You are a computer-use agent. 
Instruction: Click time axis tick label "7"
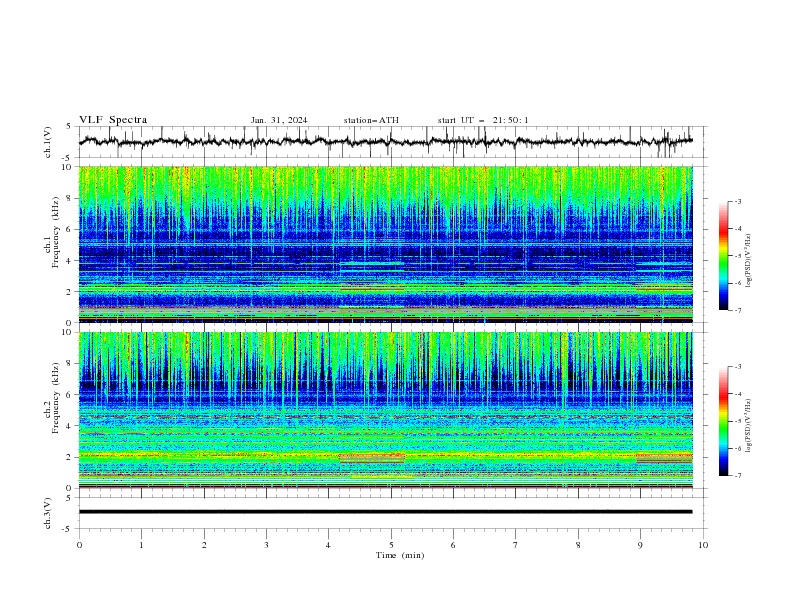click(x=516, y=545)
